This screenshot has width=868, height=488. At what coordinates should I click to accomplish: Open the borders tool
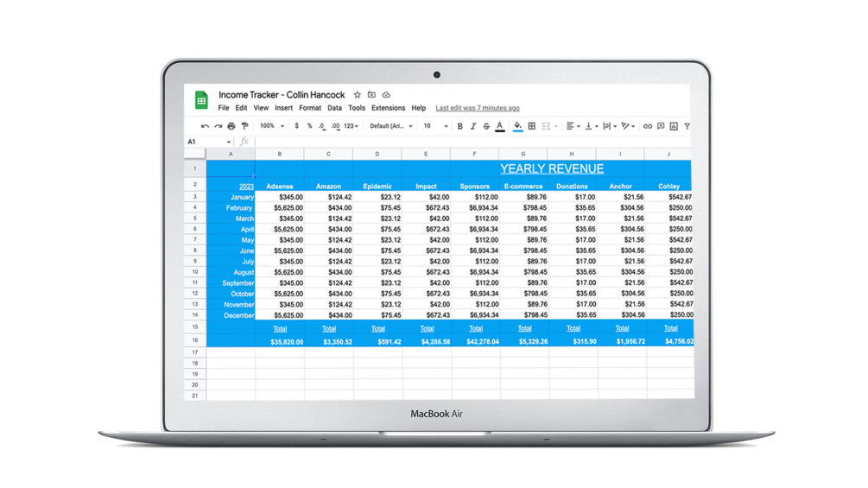(531, 126)
